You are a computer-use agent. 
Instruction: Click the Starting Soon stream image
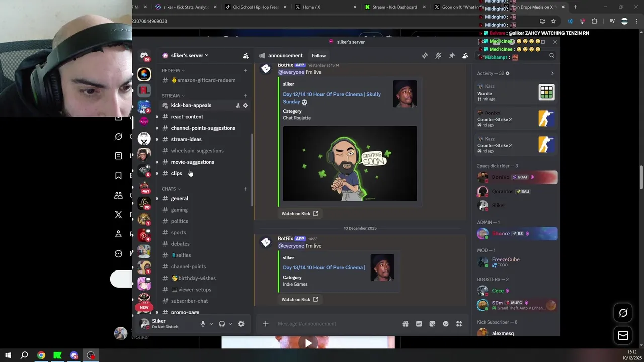[350, 163]
